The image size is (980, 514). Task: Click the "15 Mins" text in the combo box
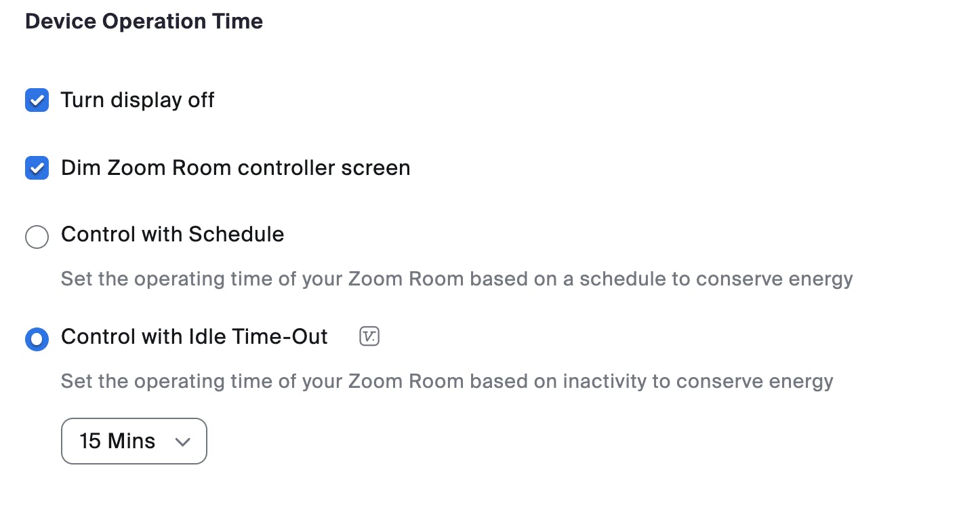[x=117, y=441]
